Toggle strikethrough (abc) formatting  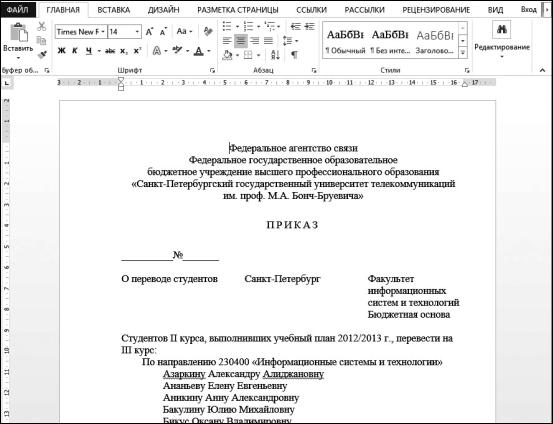tap(110, 51)
